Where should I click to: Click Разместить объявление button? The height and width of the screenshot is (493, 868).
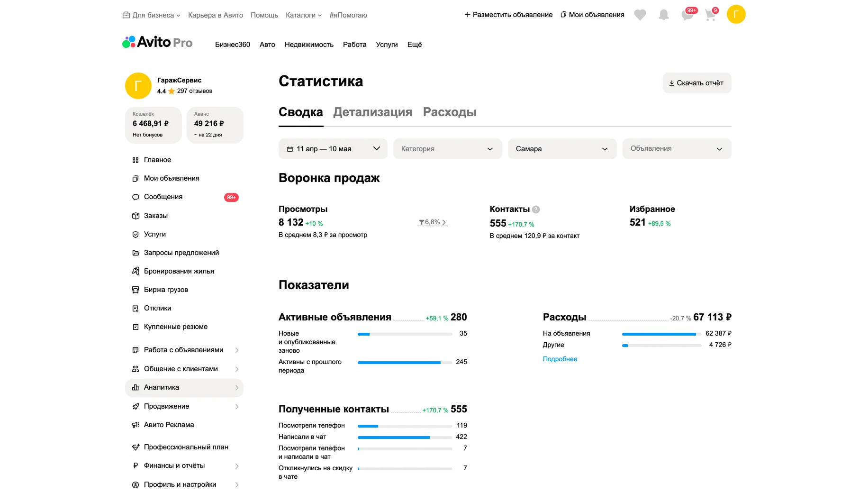[508, 15]
